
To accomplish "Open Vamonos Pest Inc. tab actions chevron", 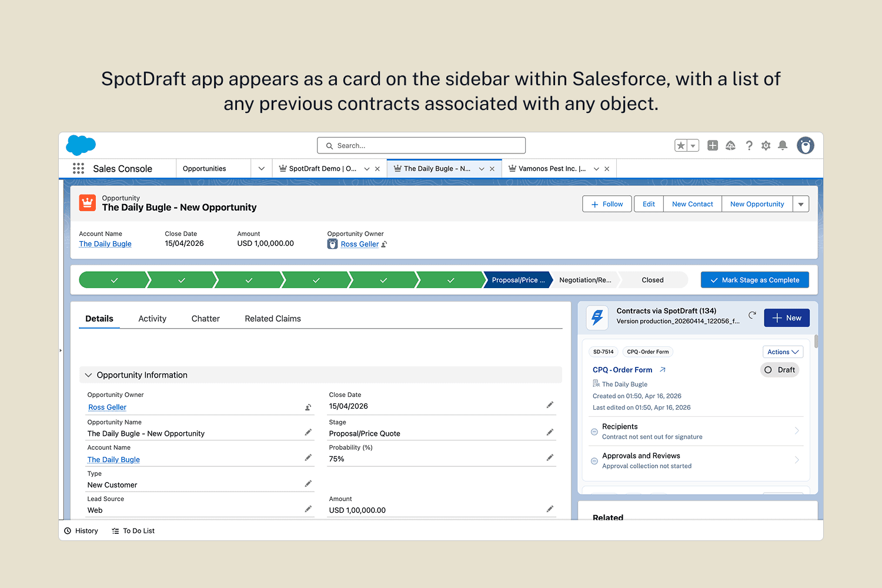I will [596, 169].
